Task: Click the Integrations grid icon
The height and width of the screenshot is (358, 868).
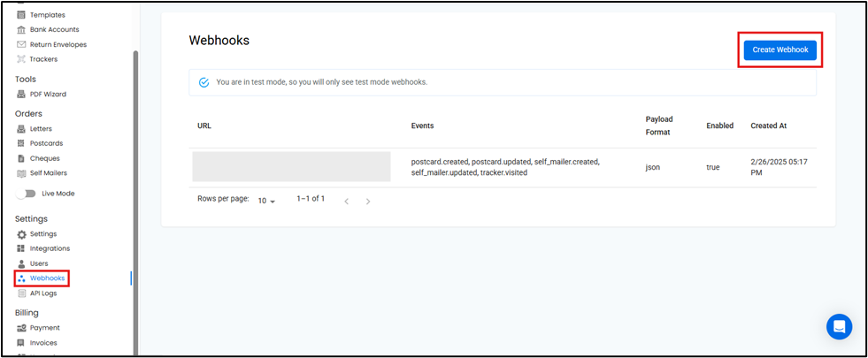Action: [x=21, y=248]
